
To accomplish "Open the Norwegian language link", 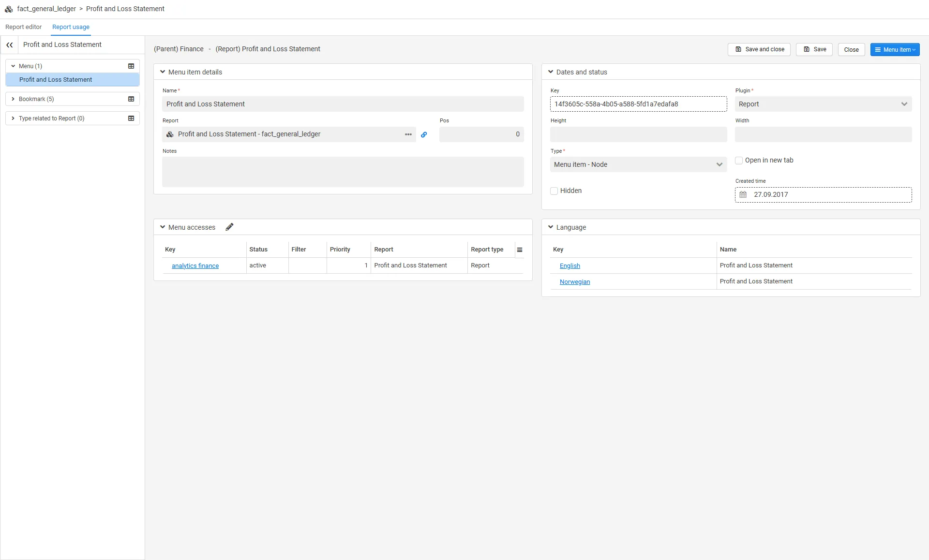I will click(x=575, y=282).
